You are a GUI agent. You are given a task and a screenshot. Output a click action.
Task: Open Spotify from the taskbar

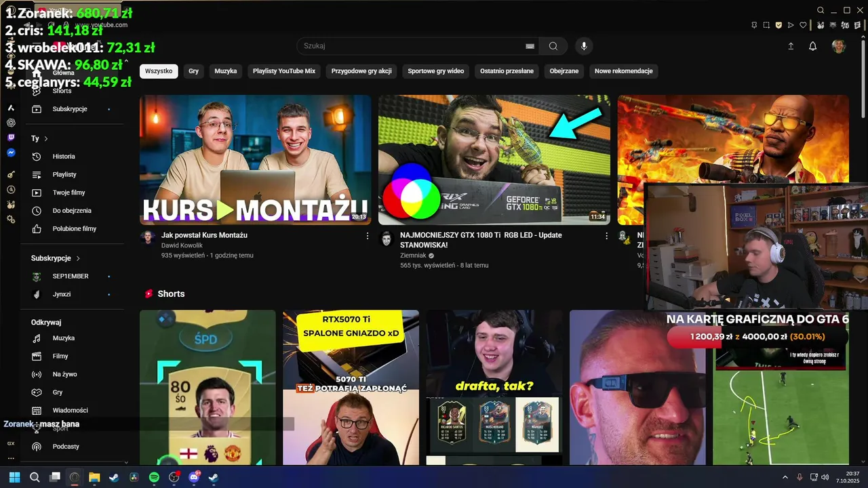(x=154, y=477)
